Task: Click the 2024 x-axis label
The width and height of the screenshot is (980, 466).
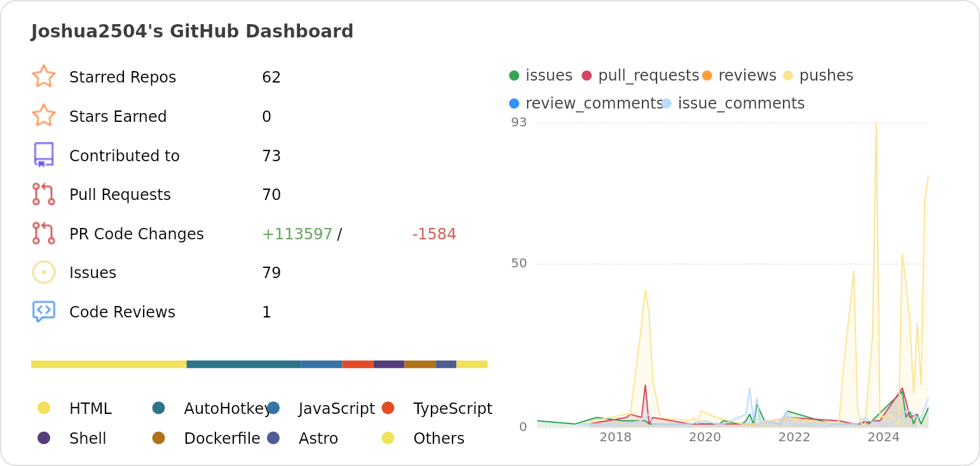Action: pos(883,437)
